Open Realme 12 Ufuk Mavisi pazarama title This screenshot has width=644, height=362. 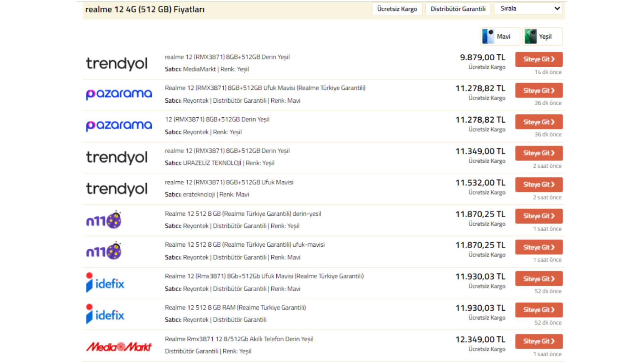click(265, 88)
